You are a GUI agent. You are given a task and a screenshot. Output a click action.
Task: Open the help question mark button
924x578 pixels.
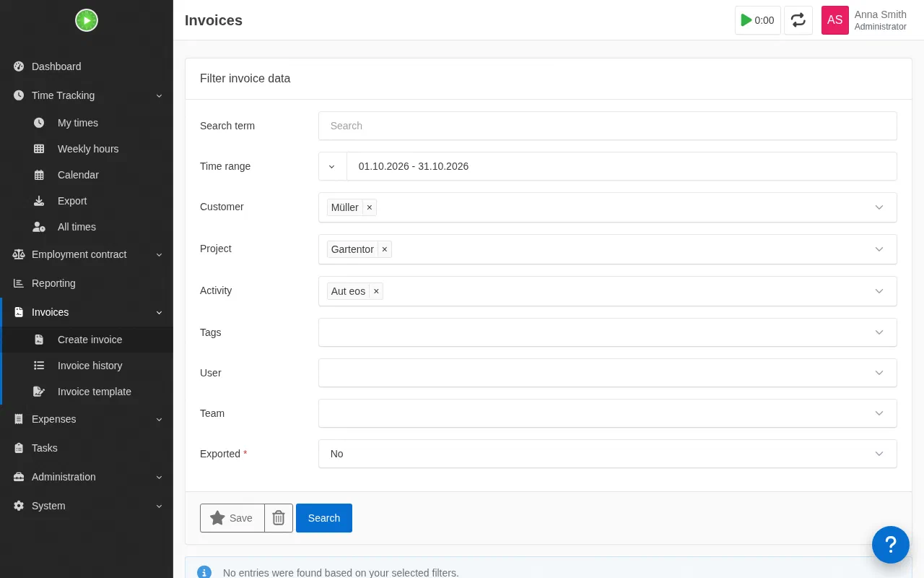pos(891,545)
